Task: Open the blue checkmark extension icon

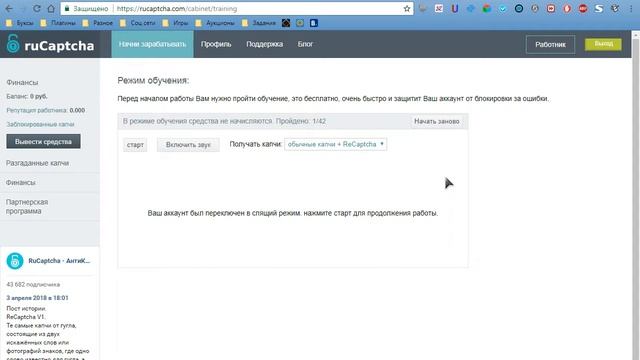Action: coord(503,9)
